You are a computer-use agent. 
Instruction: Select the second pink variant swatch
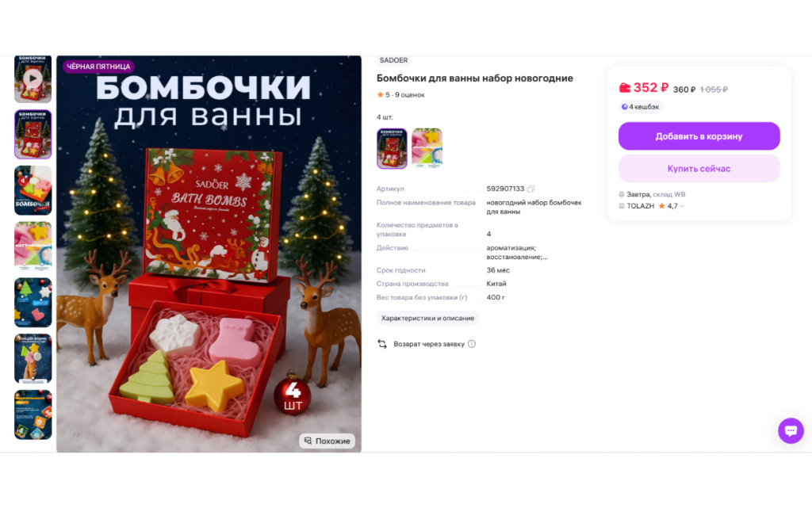(x=427, y=148)
